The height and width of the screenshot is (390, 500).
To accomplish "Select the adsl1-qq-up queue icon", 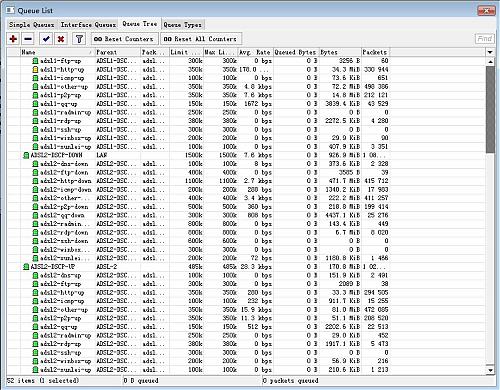I will pos(35,104).
